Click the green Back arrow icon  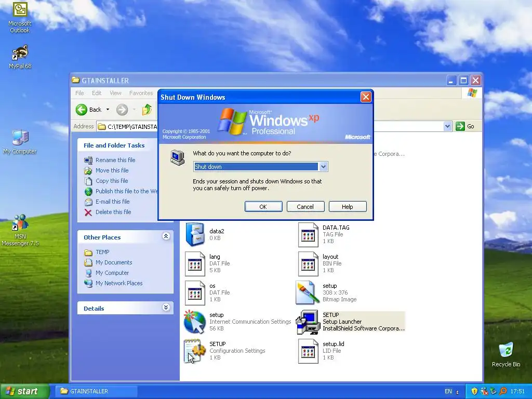coord(82,110)
